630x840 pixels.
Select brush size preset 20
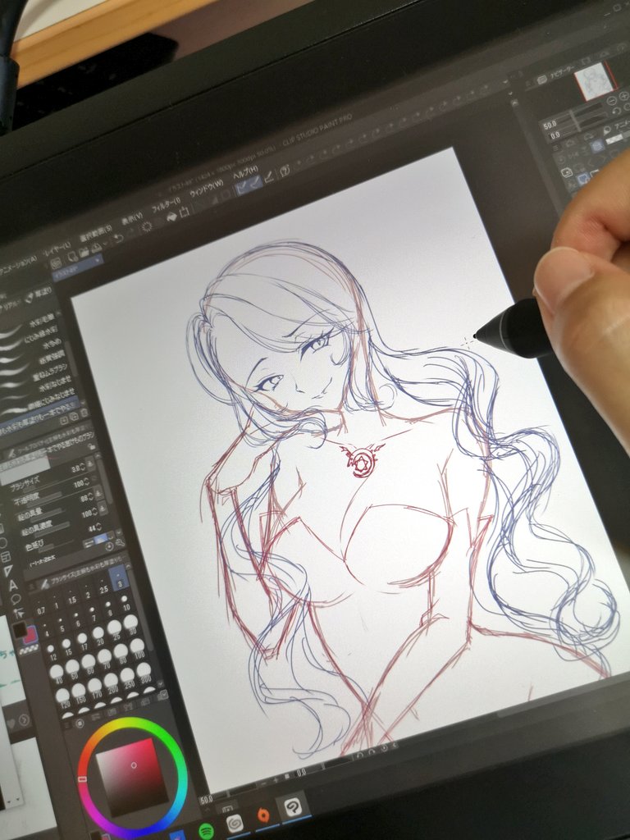point(99,637)
